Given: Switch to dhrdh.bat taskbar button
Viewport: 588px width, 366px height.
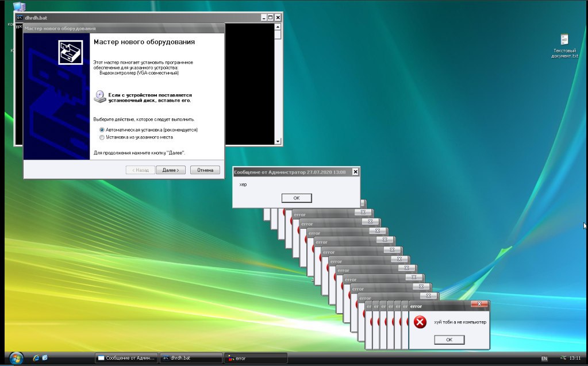Looking at the screenshot, I should pyautogui.click(x=191, y=358).
